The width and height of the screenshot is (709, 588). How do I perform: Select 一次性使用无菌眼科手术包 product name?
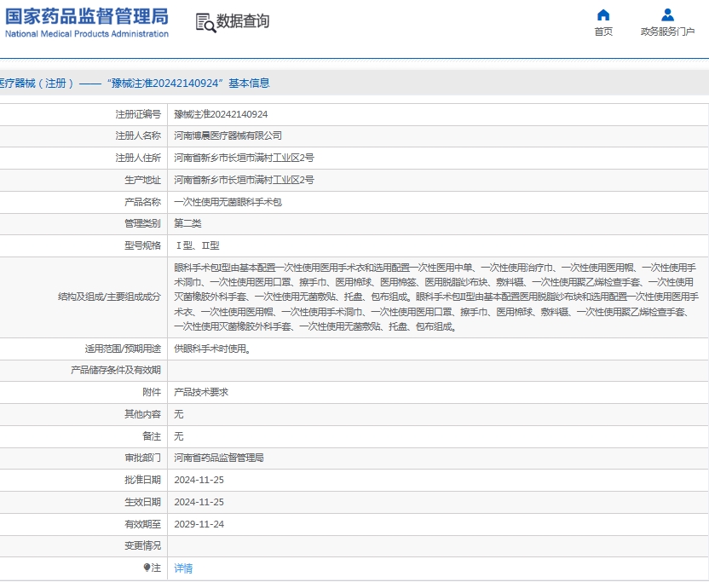click(x=228, y=202)
